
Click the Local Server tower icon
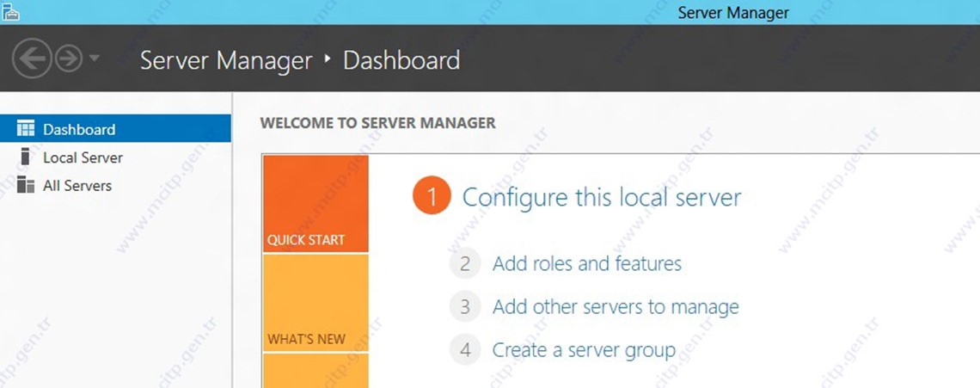(x=25, y=157)
